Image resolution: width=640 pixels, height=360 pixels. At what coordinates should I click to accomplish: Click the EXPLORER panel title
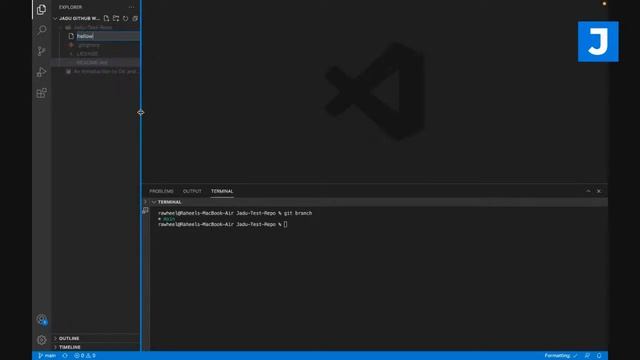(x=70, y=7)
